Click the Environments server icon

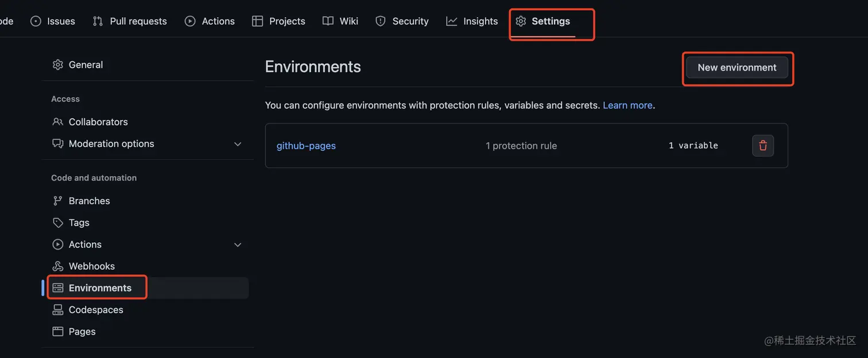click(57, 288)
